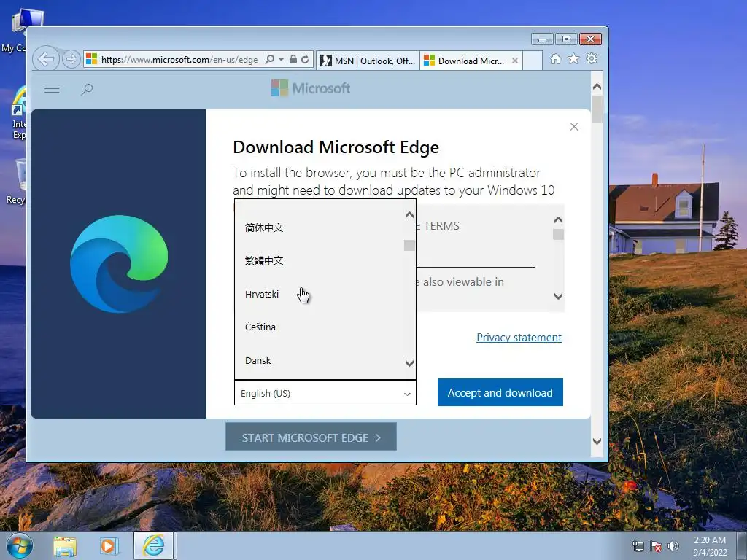Open the Windows Start button
Viewport: 747px width, 560px height.
point(19,545)
